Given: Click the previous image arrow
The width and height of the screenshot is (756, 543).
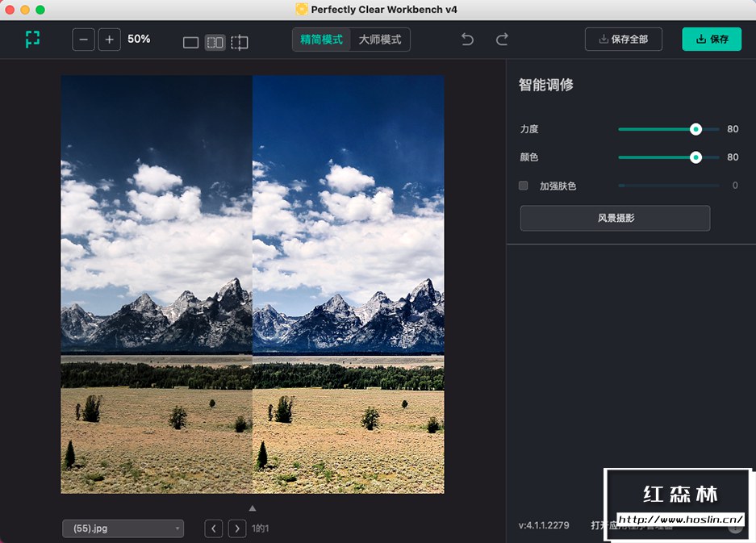Looking at the screenshot, I should pos(214,528).
